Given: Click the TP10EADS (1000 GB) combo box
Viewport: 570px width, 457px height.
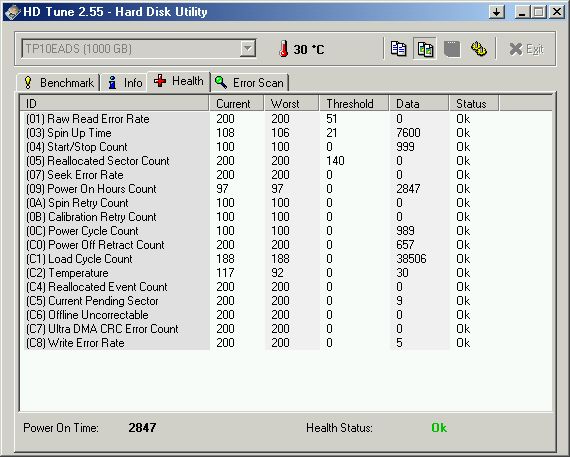Looking at the screenshot, I should pyautogui.click(x=139, y=48).
